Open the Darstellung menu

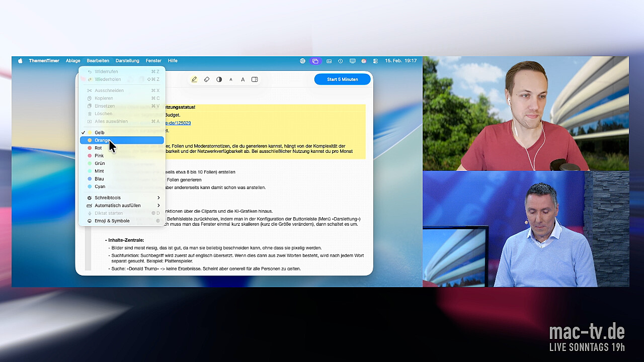point(127,61)
